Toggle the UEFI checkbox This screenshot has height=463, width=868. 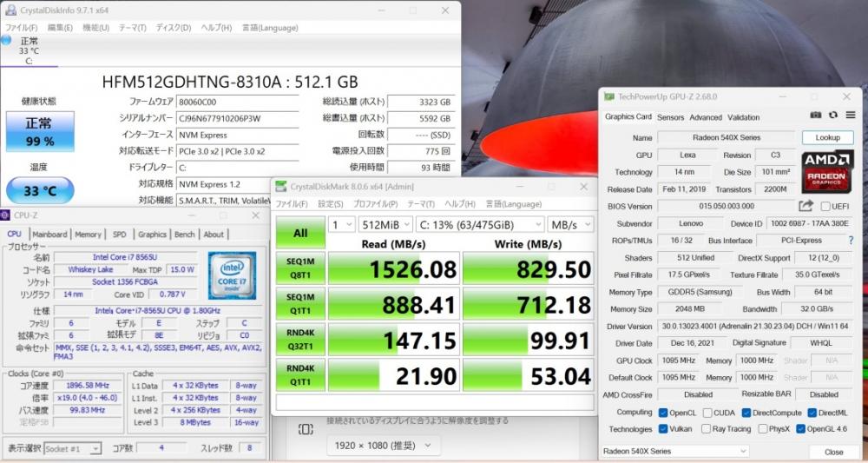(825, 207)
